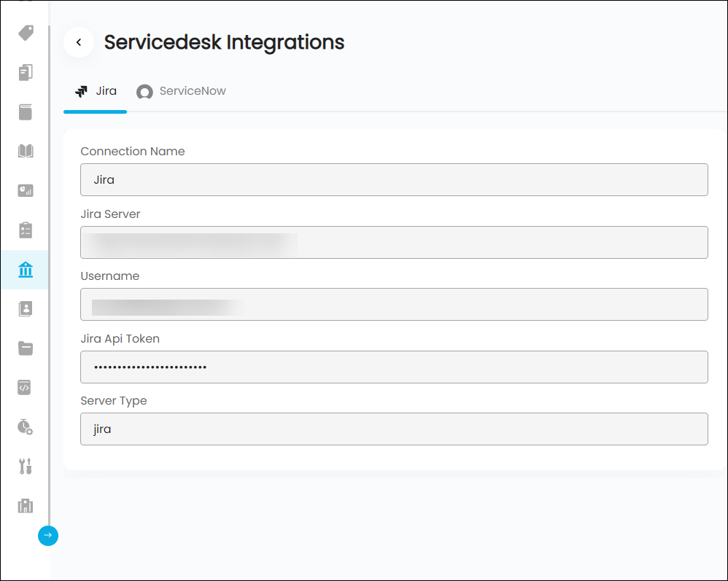Click the Jira Api Token label

(120, 339)
